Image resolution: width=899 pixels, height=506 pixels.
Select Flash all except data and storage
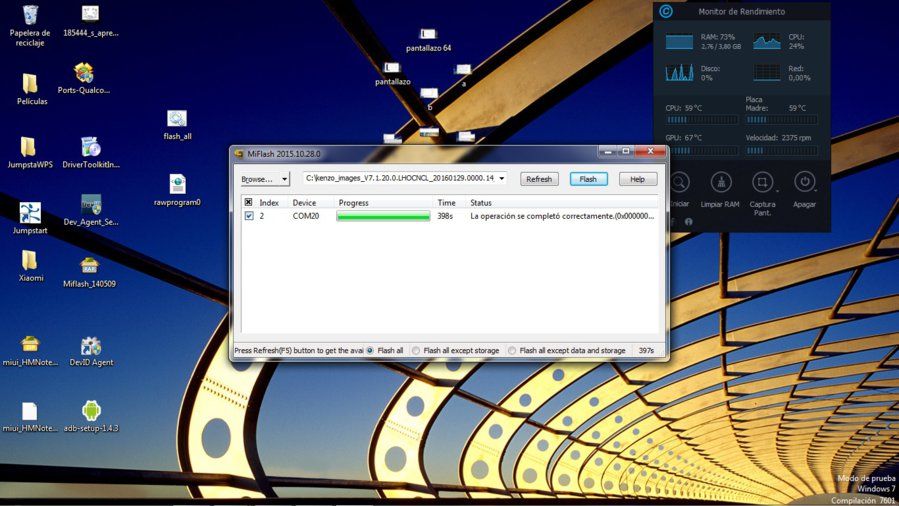click(x=512, y=350)
